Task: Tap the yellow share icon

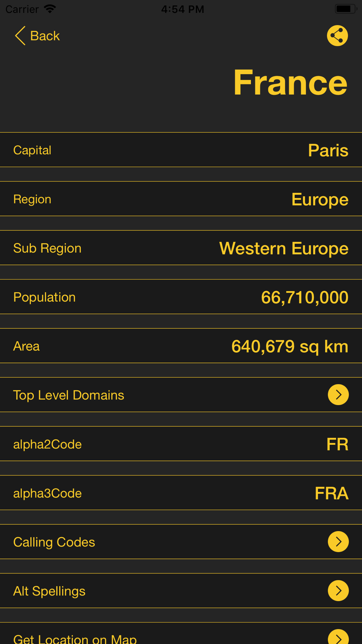Action: (337, 35)
